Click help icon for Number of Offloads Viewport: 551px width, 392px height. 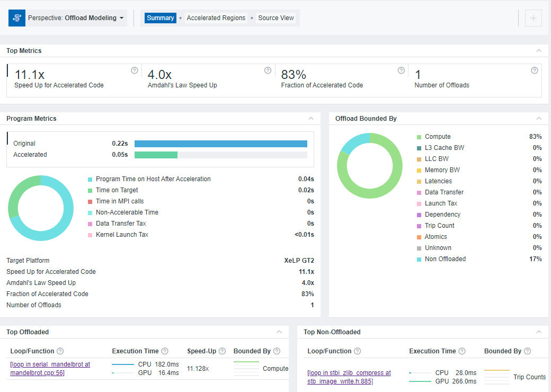click(535, 70)
